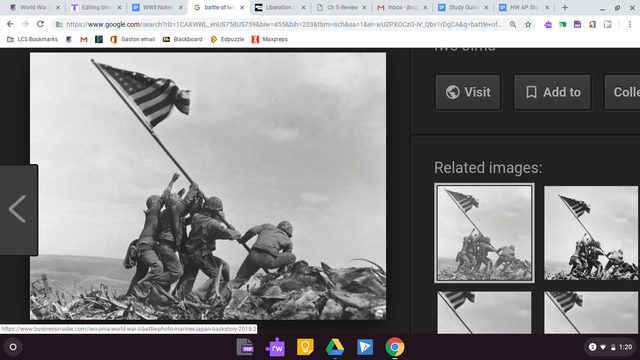This screenshot has width=640, height=360.
Task: Open the dark square bookmark icon
Action: [99, 39]
